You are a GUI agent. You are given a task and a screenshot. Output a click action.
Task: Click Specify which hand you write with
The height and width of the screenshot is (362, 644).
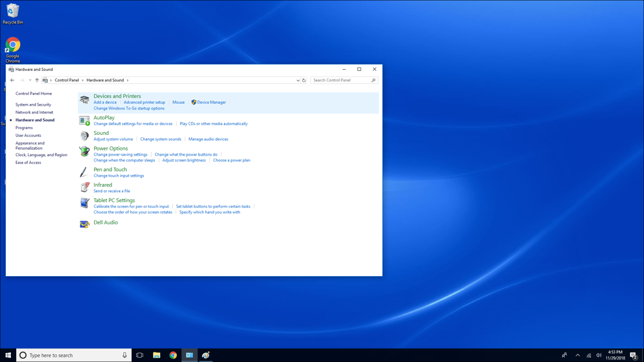tap(210, 212)
